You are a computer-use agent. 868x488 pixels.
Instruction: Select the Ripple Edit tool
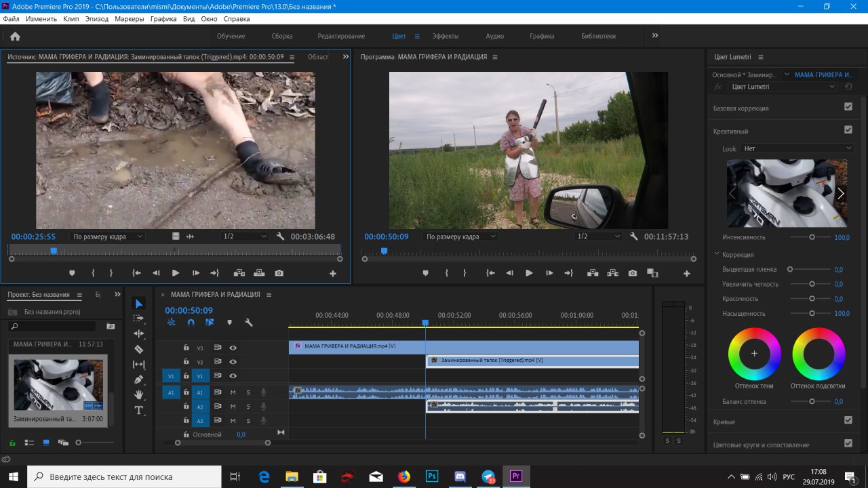point(139,334)
